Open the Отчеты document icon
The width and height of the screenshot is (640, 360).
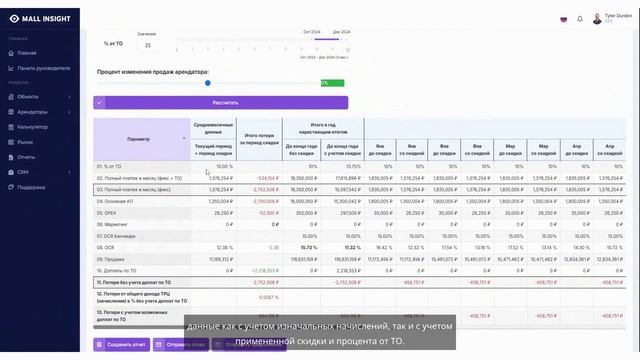(x=11, y=157)
